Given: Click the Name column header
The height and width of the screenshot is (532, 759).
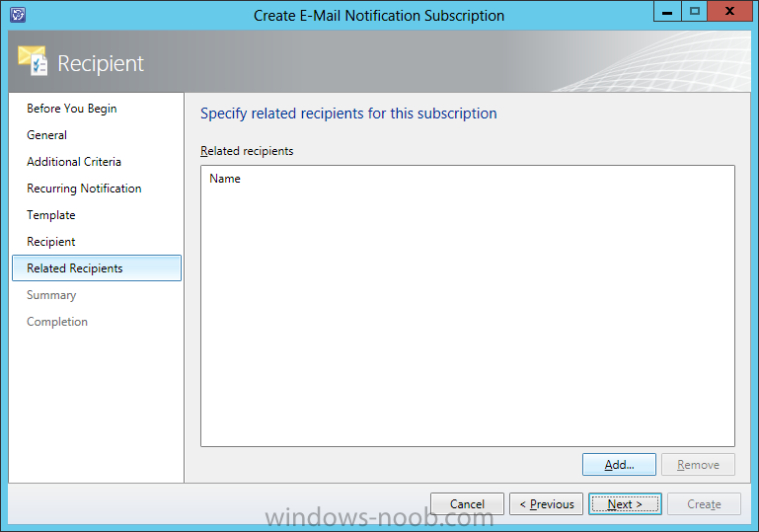Looking at the screenshot, I should click(x=225, y=179).
